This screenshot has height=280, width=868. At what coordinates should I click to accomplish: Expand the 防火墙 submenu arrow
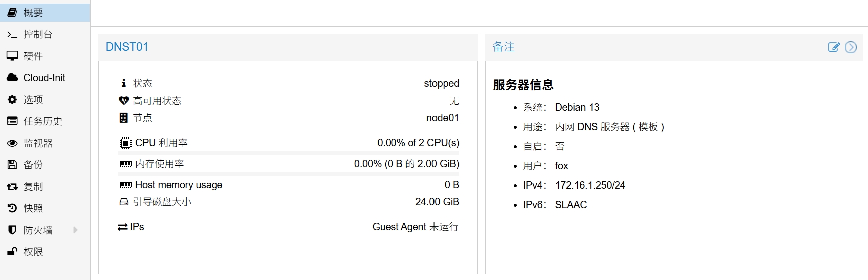click(75, 230)
